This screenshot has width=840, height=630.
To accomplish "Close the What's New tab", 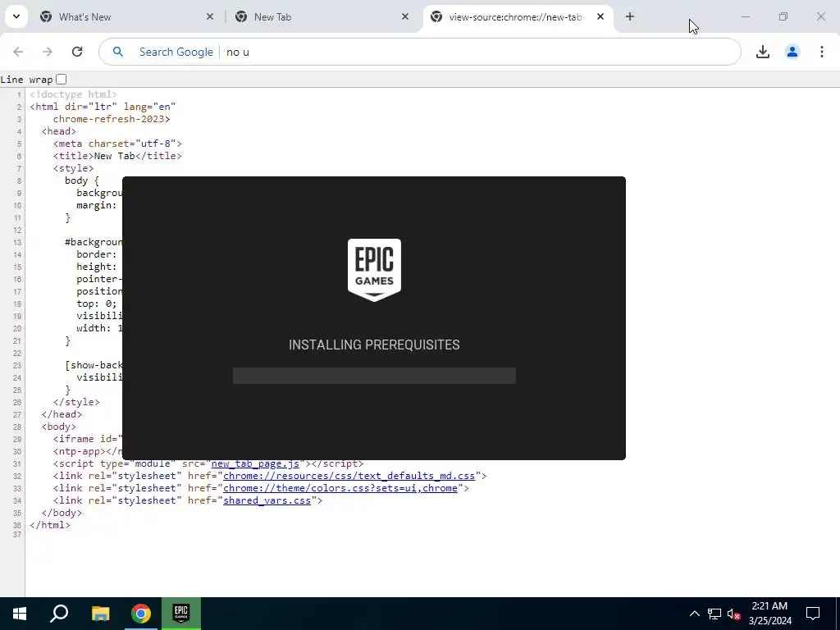I will (x=210, y=16).
